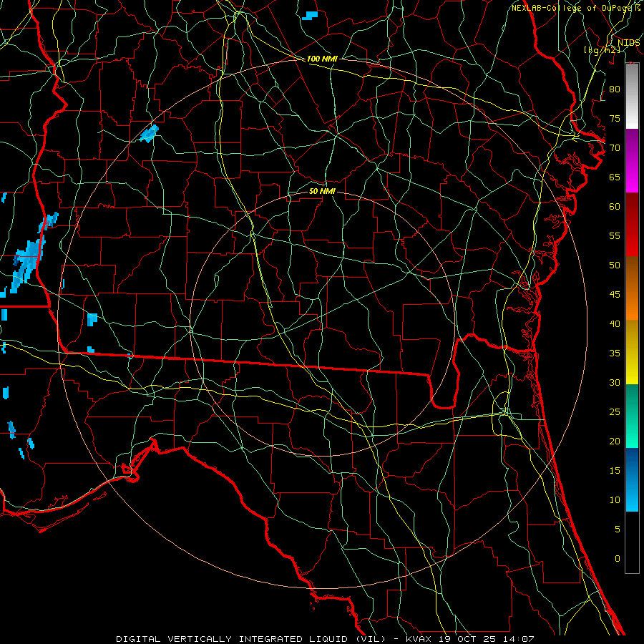This screenshot has width=644, height=644.
Task: Click the 60 value on the color scale
Action: (615, 207)
